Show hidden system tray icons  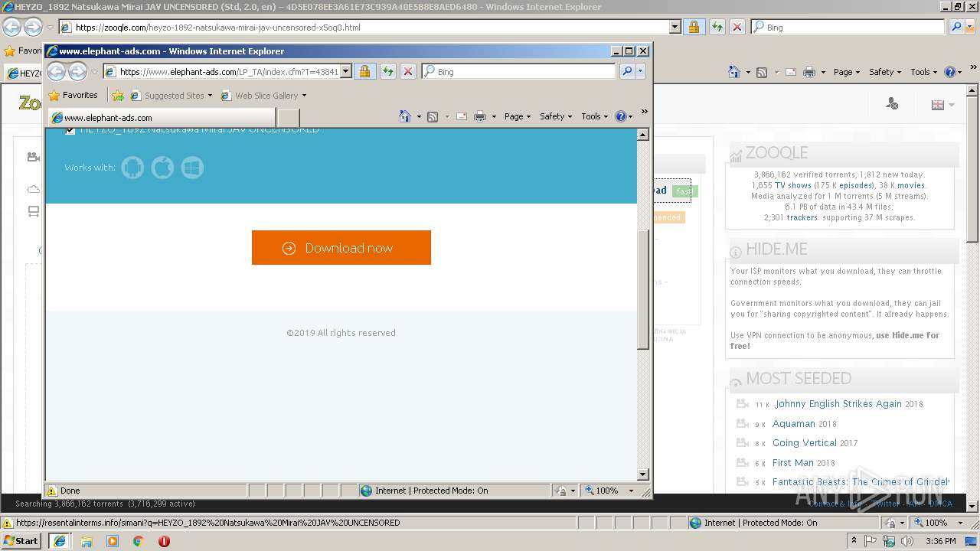coord(854,541)
